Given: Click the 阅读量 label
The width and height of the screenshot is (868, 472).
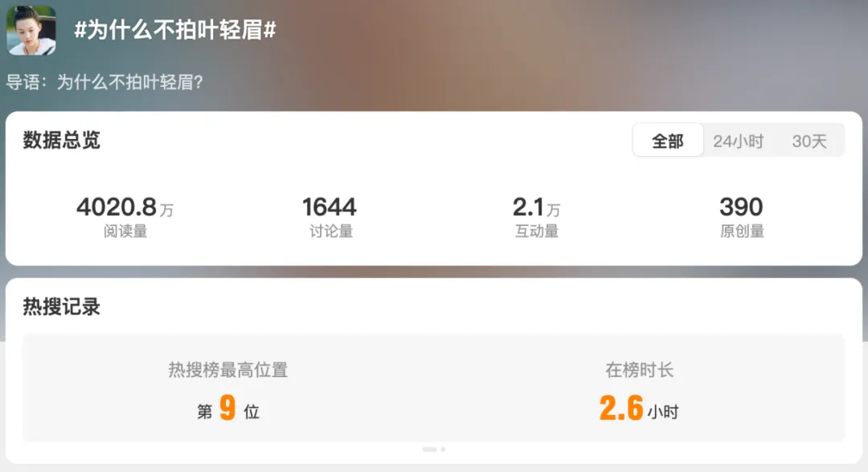Looking at the screenshot, I should [x=125, y=231].
